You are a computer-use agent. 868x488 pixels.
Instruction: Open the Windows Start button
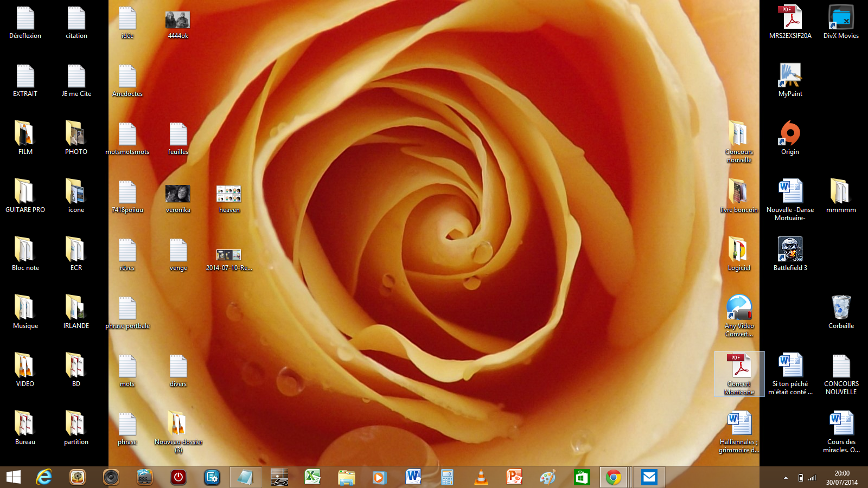(x=14, y=477)
